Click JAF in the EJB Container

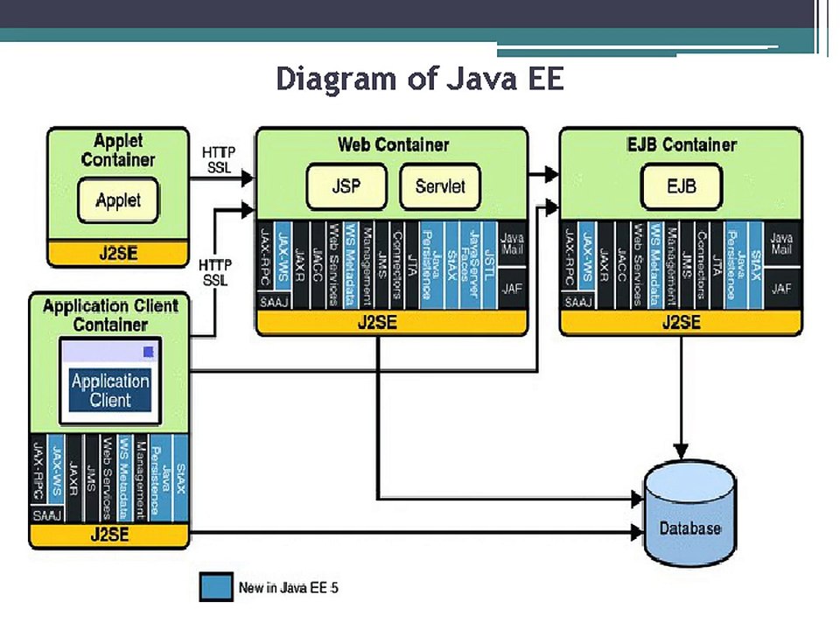coord(781,289)
